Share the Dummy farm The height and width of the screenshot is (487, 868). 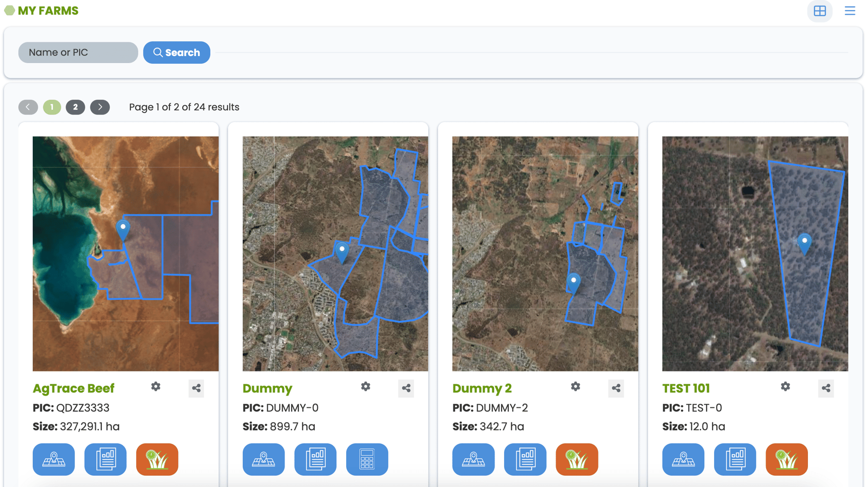coord(406,388)
